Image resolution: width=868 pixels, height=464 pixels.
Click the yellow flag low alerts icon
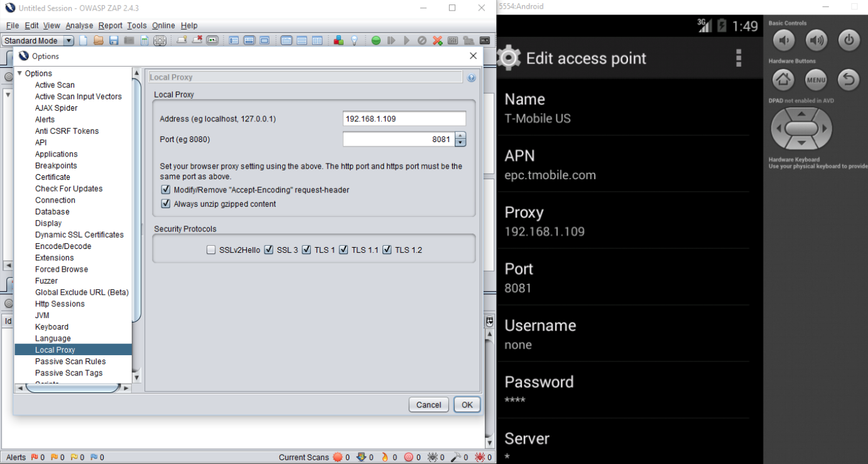point(74,457)
